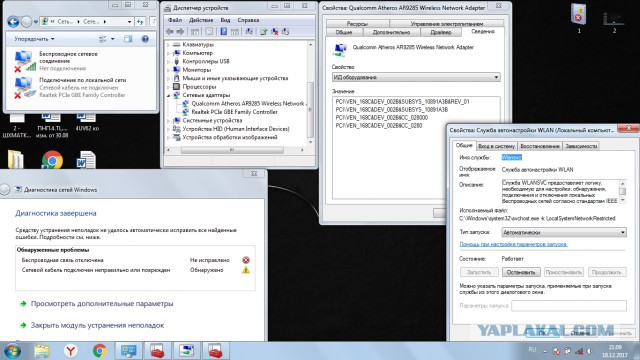This screenshot has height=360, width=640.
Task: Click Google Chrome desktop shortcut
Action: click(52, 160)
